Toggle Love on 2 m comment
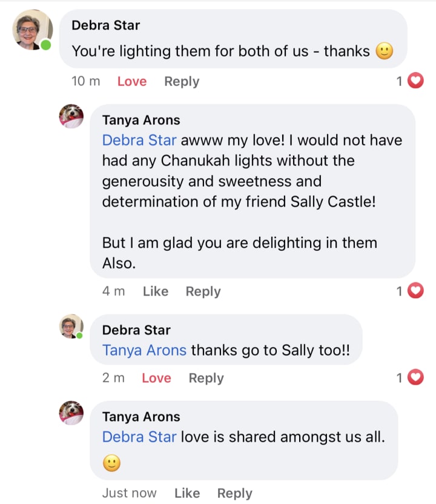The height and width of the screenshot is (504, 436). pyautogui.click(x=156, y=378)
